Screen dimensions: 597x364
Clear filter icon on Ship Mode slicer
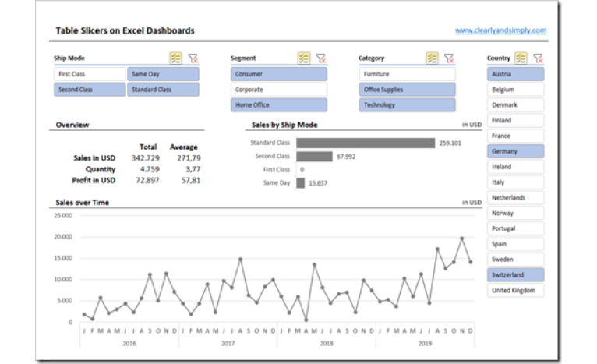[x=193, y=58]
